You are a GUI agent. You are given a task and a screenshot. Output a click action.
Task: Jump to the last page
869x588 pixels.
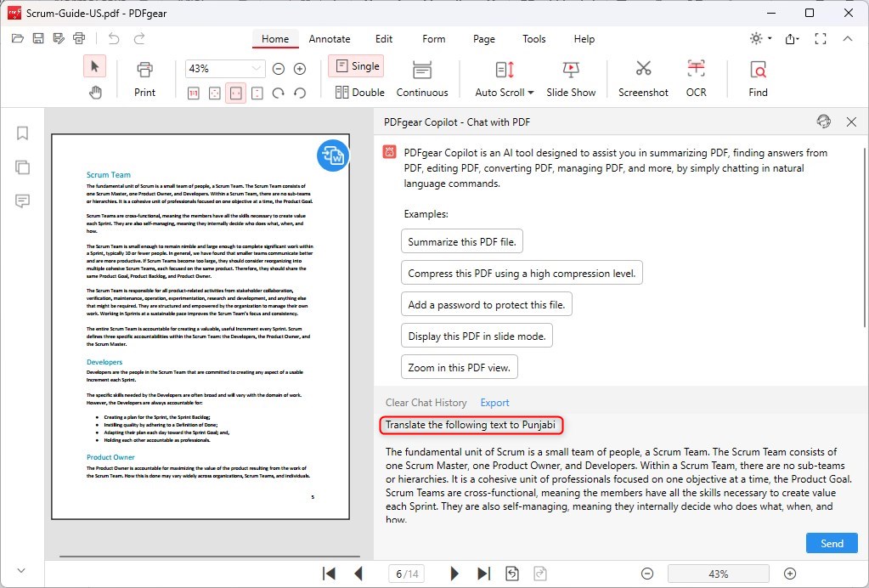[x=483, y=574]
